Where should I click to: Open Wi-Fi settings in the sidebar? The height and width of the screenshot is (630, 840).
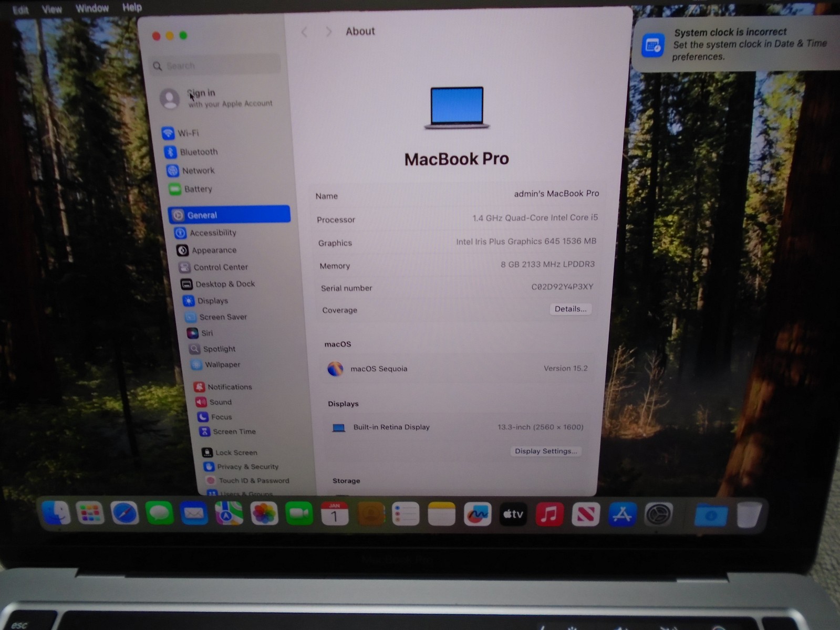[180, 133]
